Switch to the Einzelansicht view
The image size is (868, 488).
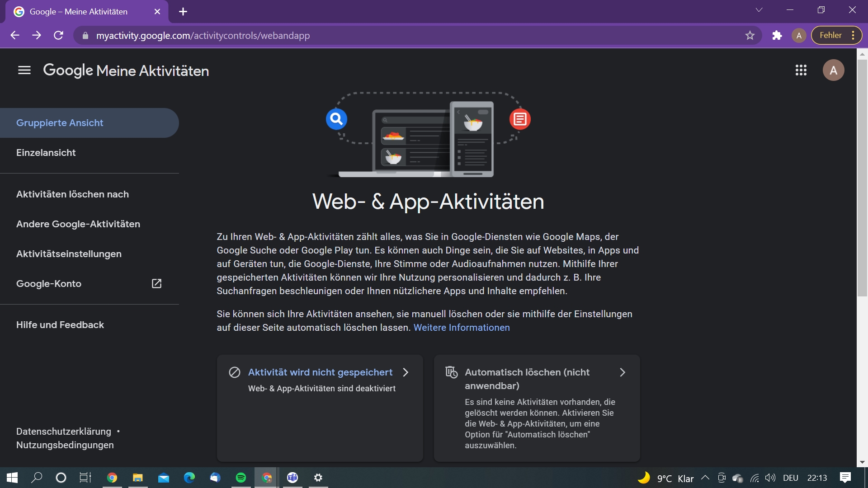46,153
